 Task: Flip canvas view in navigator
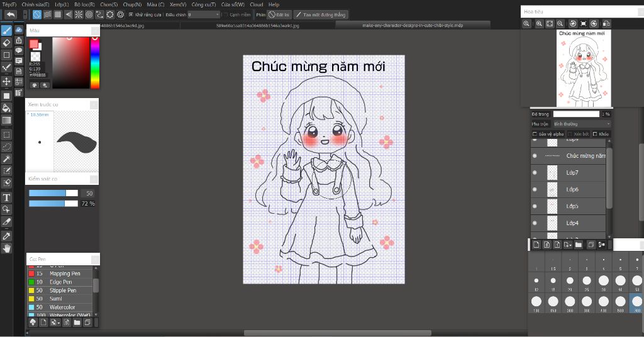click(606, 24)
